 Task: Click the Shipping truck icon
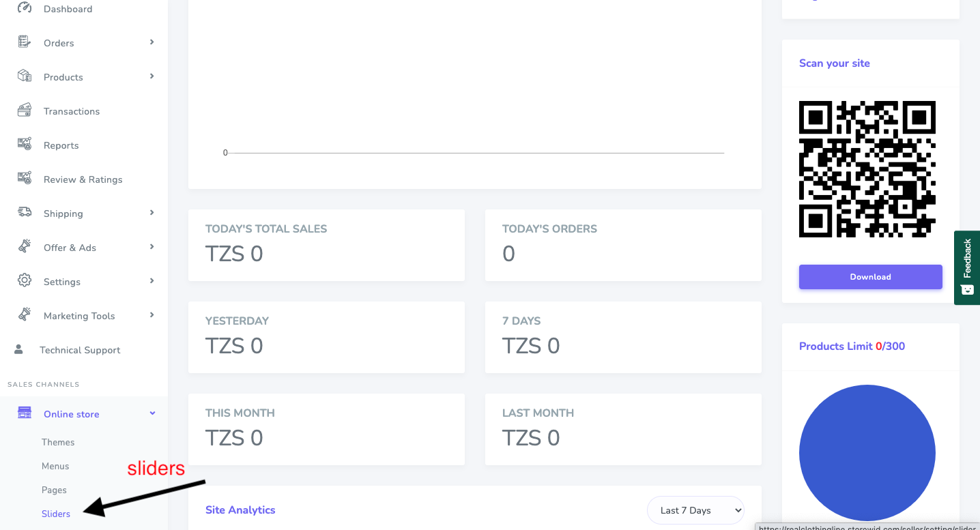tap(25, 213)
